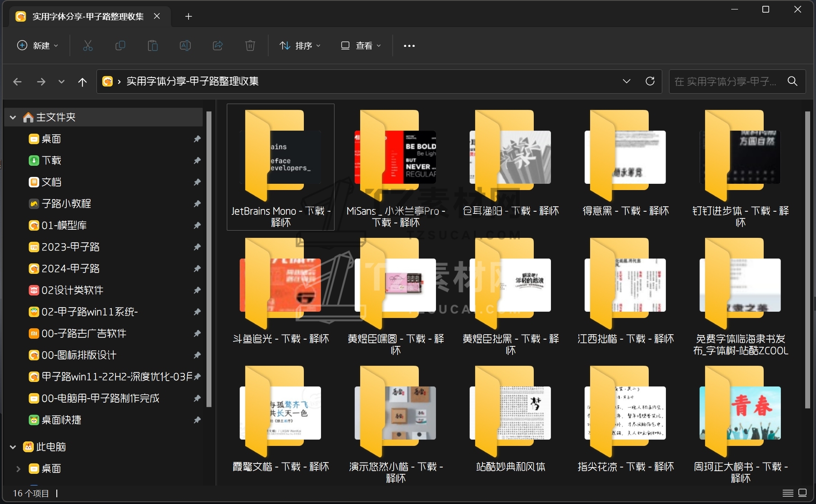This screenshot has height=504, width=816.
Task: Unpin 桌面快捷 using its pin icon
Action: pyautogui.click(x=197, y=420)
